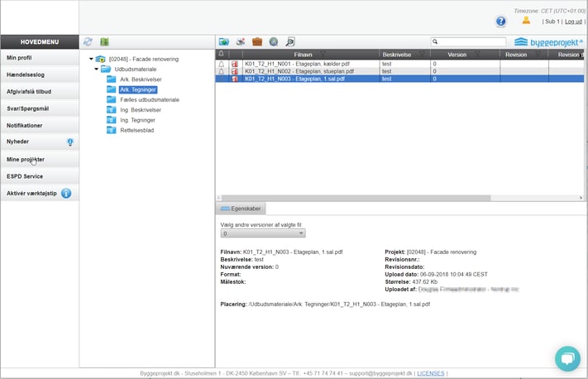The height and width of the screenshot is (379, 588).
Task: Open the LICENSES link in footer
Action: 430,373
